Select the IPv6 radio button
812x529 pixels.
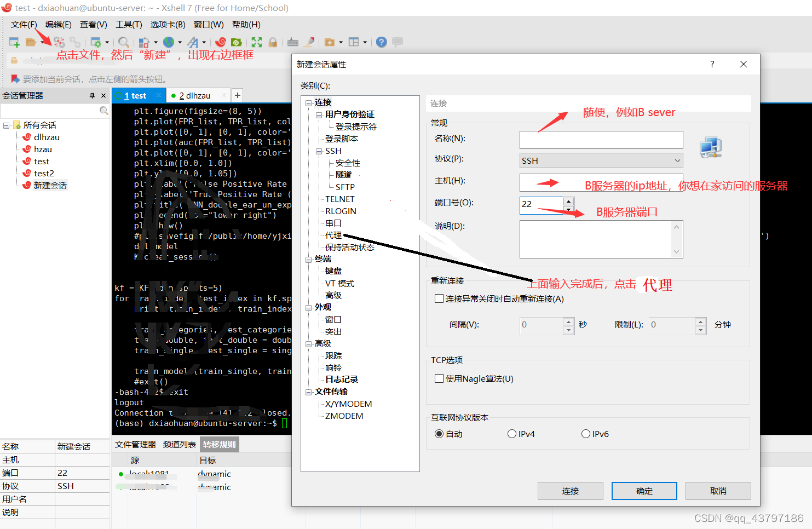click(585, 434)
